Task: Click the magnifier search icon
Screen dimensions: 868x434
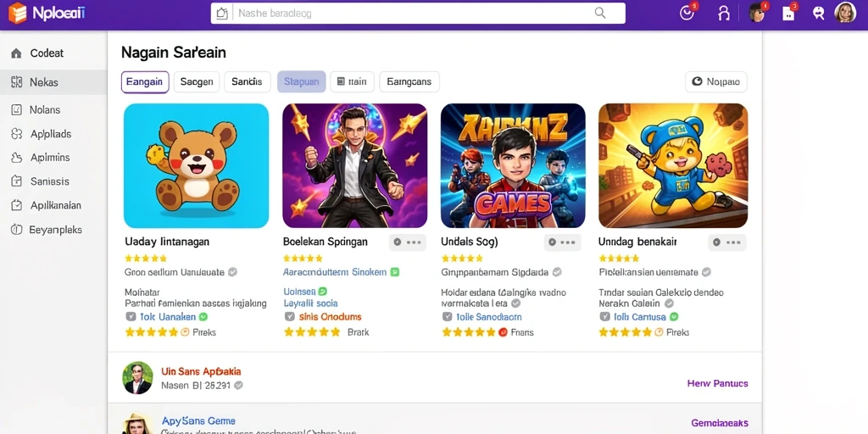Action: (599, 14)
